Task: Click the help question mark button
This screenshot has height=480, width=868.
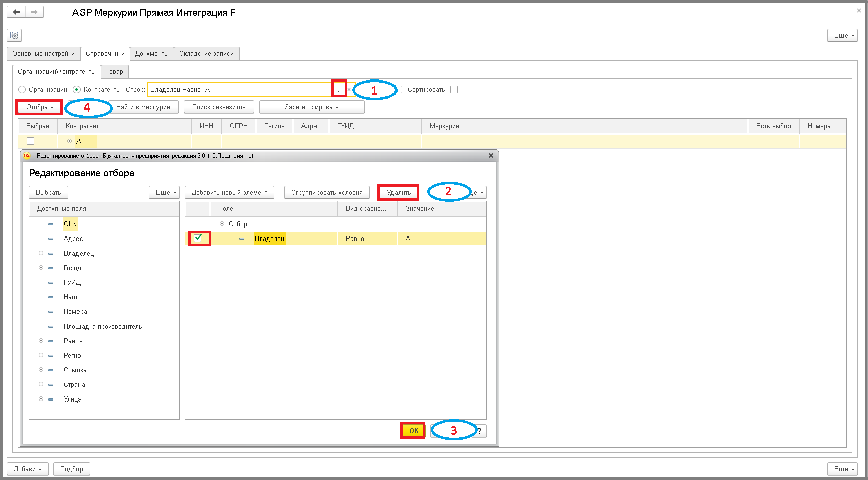Action: click(480, 431)
